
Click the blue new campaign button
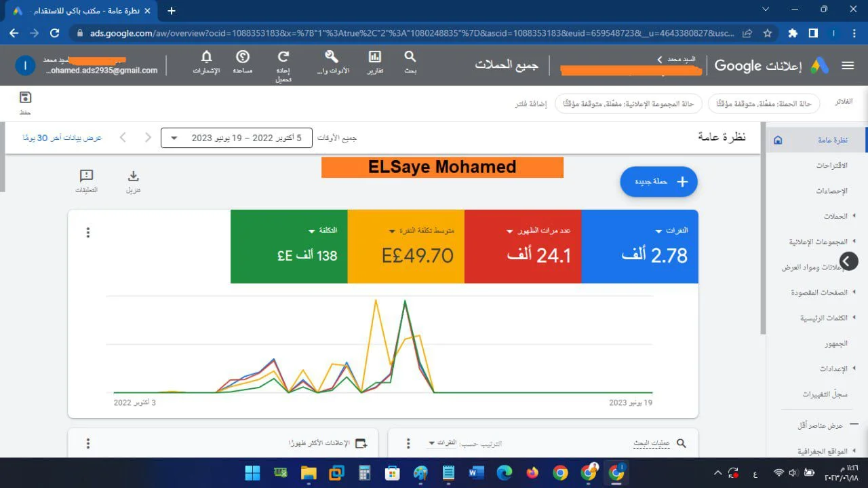[x=658, y=182]
